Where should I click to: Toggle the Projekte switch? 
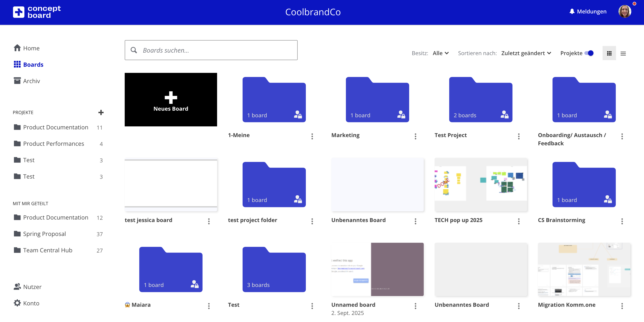point(589,53)
